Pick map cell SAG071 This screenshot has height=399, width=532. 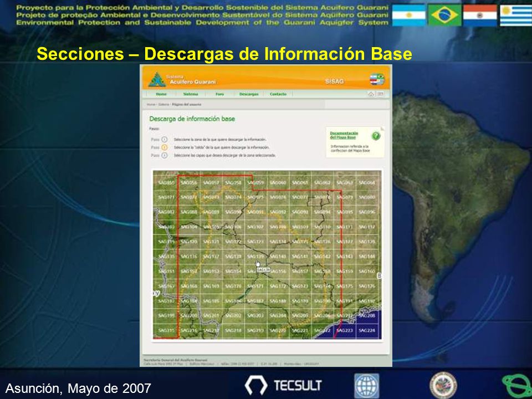click(166, 197)
